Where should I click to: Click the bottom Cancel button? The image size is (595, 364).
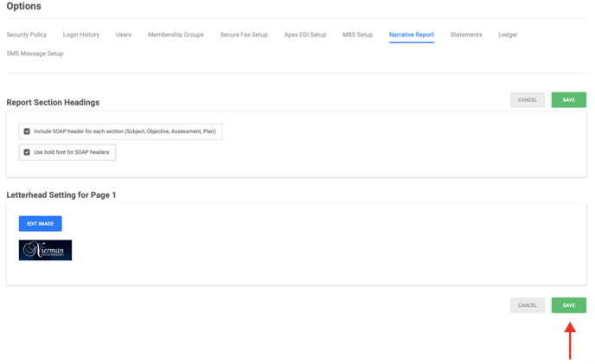pos(528,305)
